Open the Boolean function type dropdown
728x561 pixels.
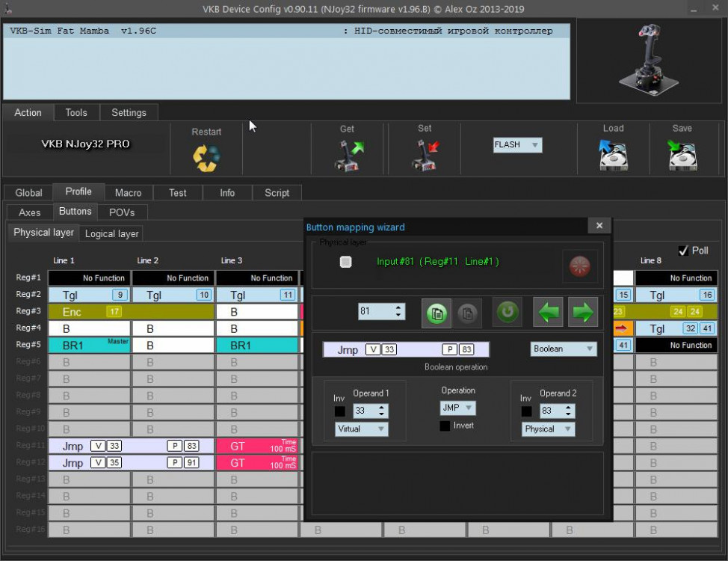click(x=564, y=349)
